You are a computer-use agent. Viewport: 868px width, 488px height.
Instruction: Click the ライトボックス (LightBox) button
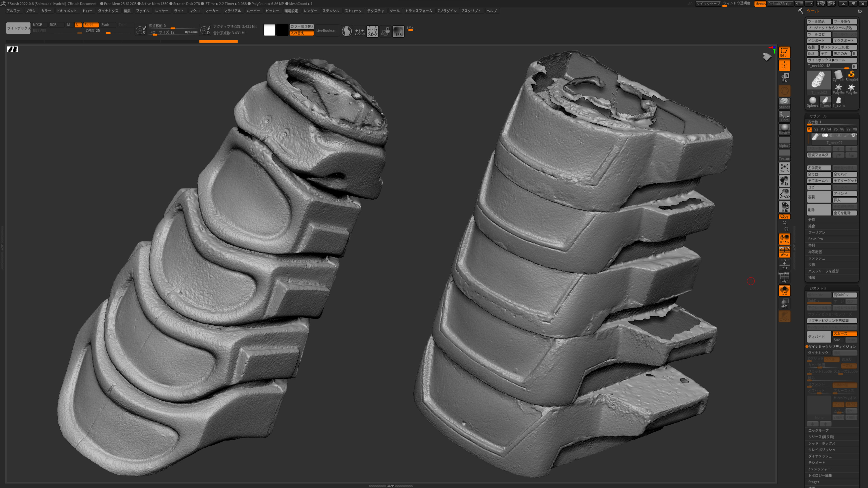click(18, 28)
